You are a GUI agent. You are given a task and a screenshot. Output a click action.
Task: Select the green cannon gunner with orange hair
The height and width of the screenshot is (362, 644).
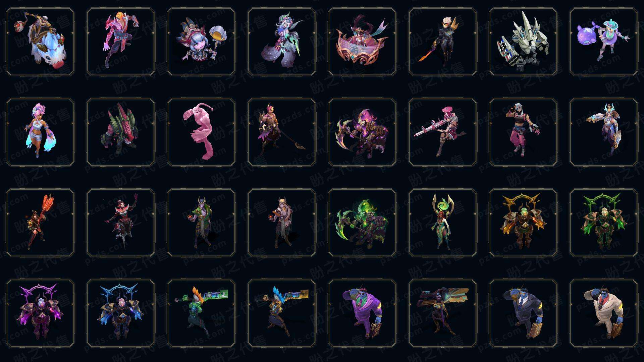pyautogui.click(x=201, y=313)
